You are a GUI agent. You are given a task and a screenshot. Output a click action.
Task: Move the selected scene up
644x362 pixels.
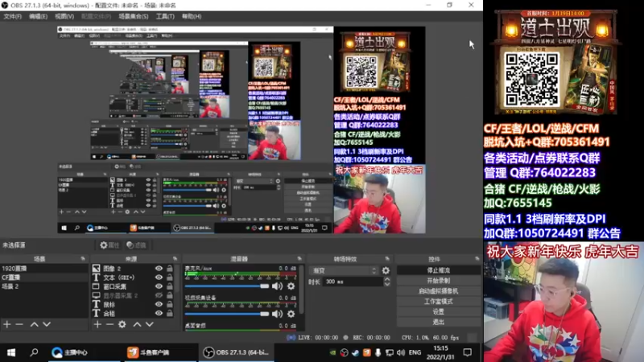click(x=34, y=324)
